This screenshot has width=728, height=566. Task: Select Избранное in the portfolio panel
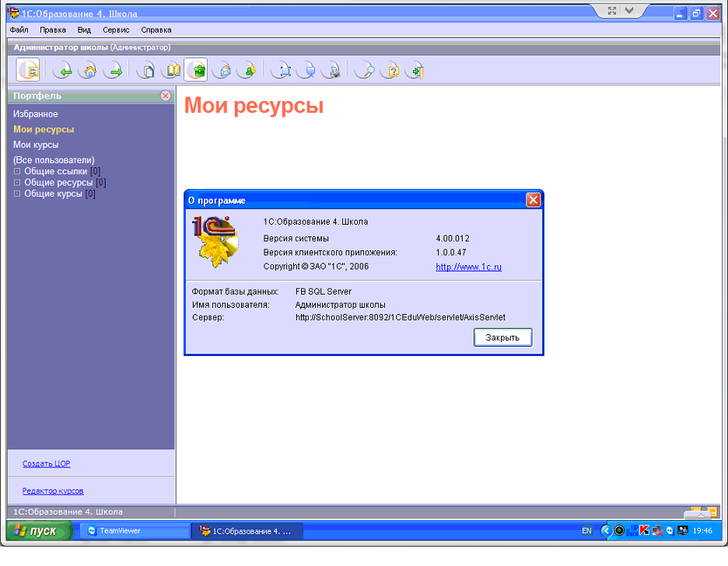35,114
